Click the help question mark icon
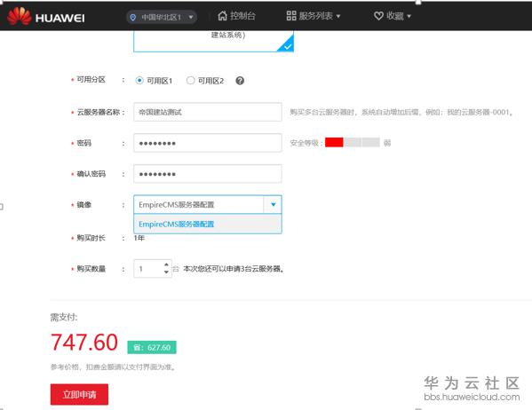Screen dimensions: 532x410 tap(240, 81)
